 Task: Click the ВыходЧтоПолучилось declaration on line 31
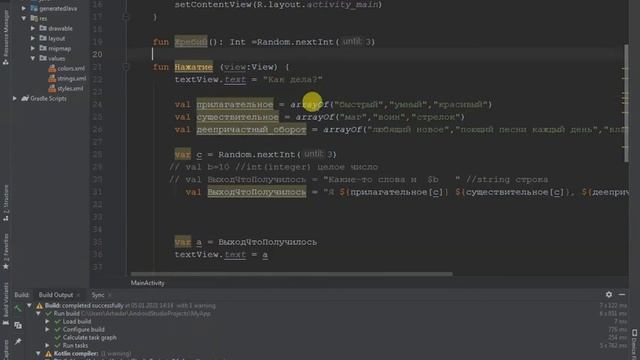point(257,192)
